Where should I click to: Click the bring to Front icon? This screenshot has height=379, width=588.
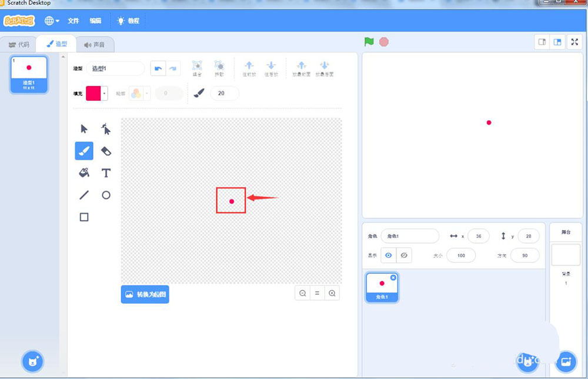click(x=302, y=69)
